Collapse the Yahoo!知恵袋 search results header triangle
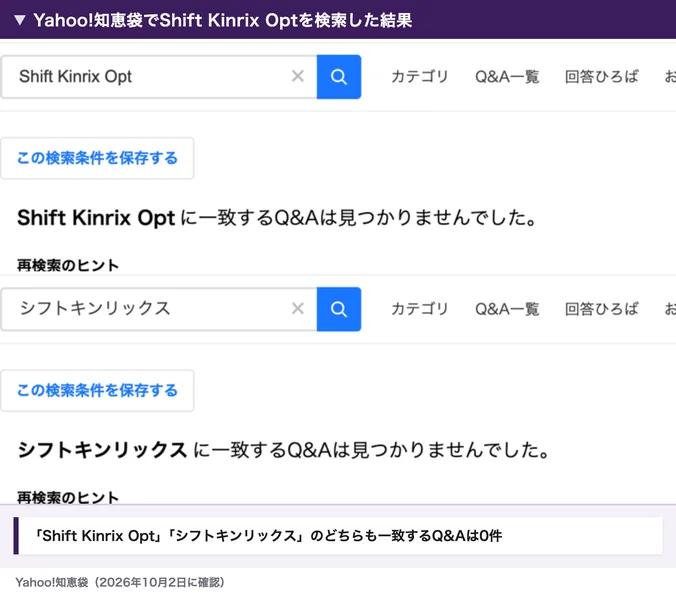This screenshot has width=676, height=600. tap(20, 20)
